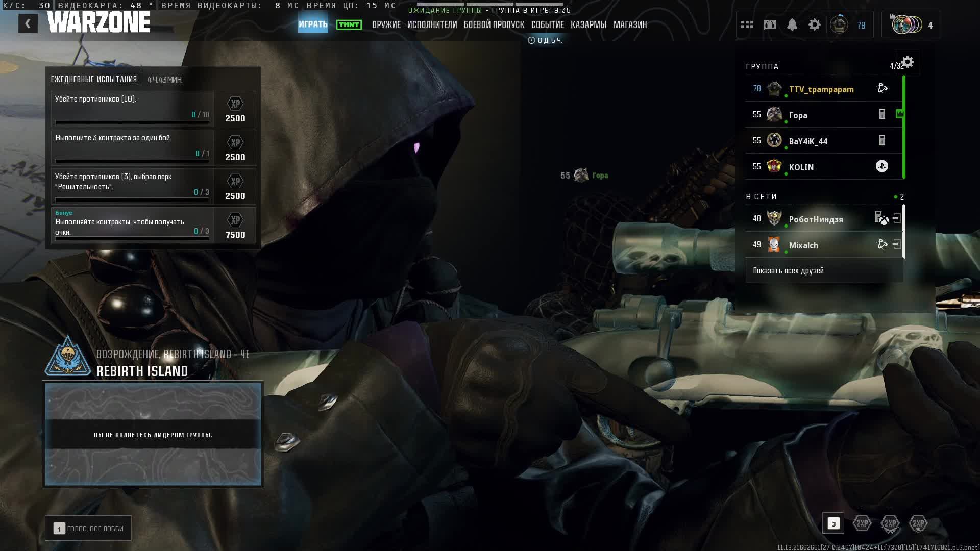
Task: Open the notifications bell icon
Action: pos(792,24)
